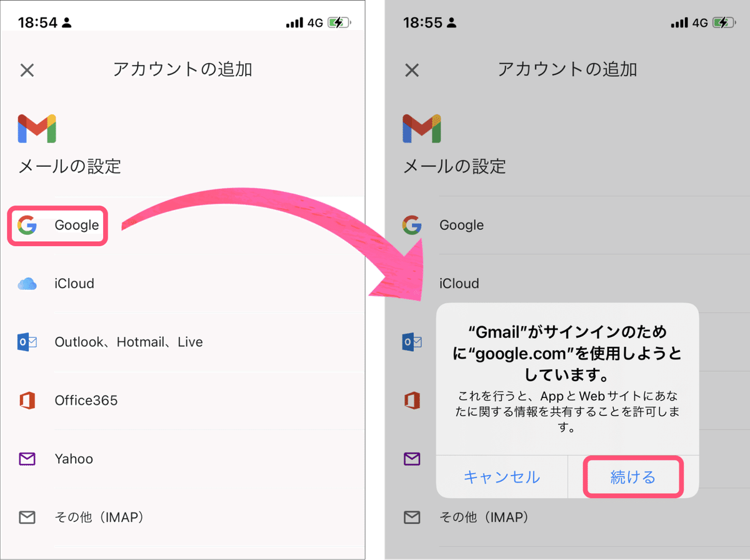Select iCloud label in right screen
The width and height of the screenshot is (750, 560).
point(459,284)
